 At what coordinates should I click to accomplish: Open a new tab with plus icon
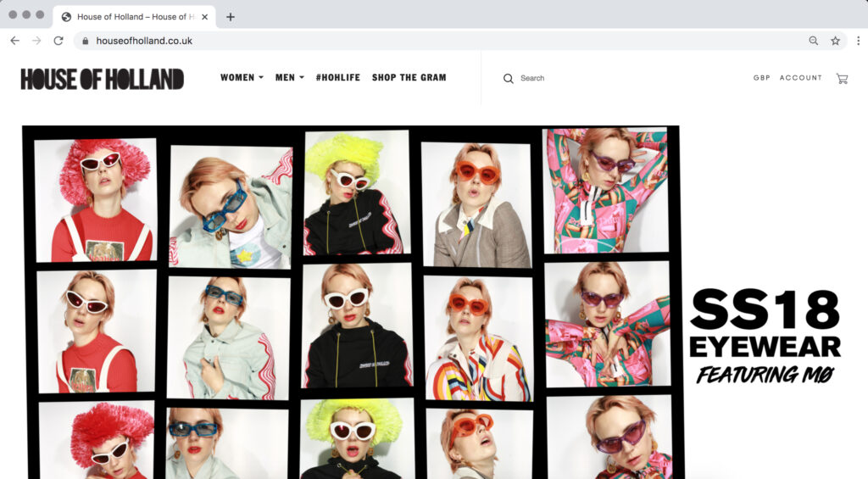pos(231,17)
